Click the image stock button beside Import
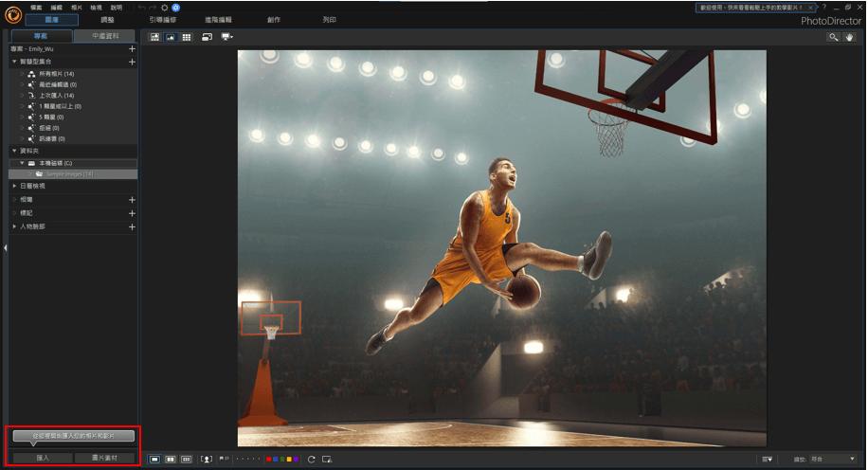Viewport: 868px width, 470px height. tap(104, 458)
